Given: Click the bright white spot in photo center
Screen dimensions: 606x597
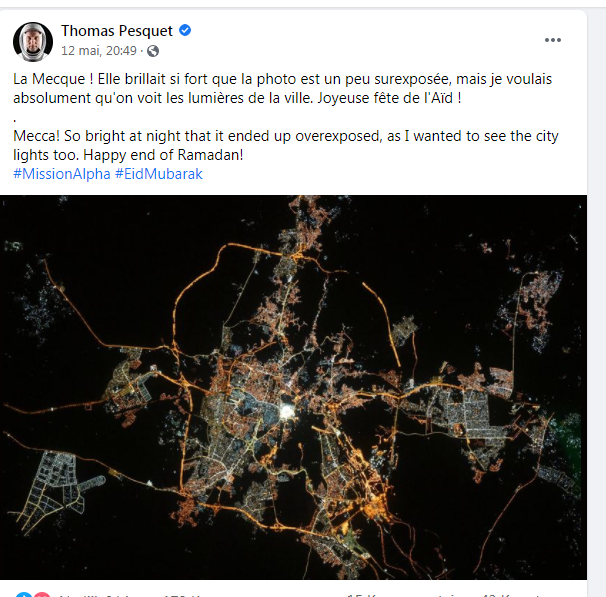Looking at the screenshot, I should point(289,410).
